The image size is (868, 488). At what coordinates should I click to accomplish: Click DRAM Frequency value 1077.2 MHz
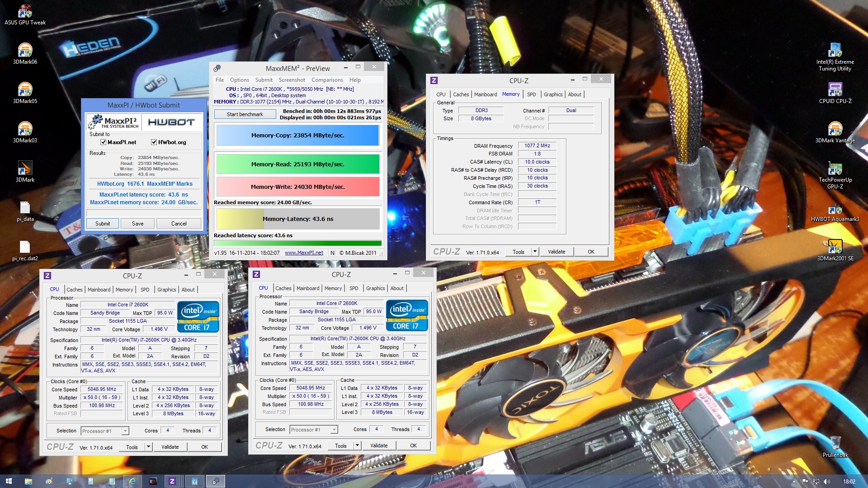[537, 145]
